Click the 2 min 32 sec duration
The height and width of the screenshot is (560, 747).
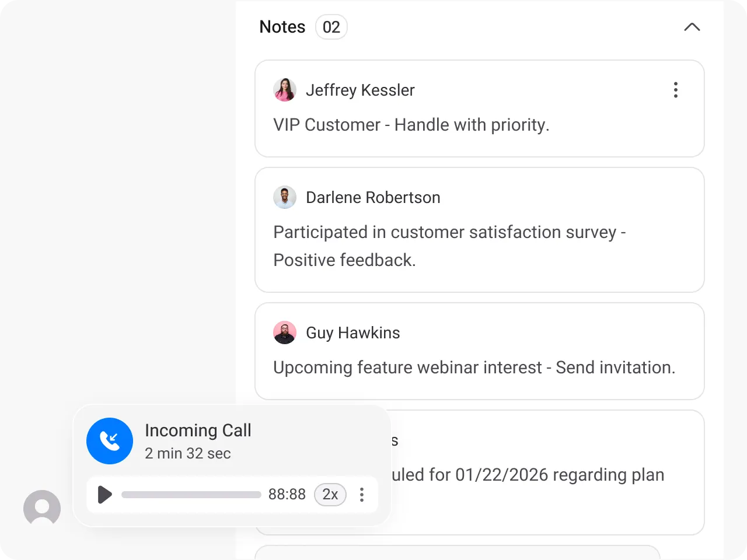pos(188,453)
